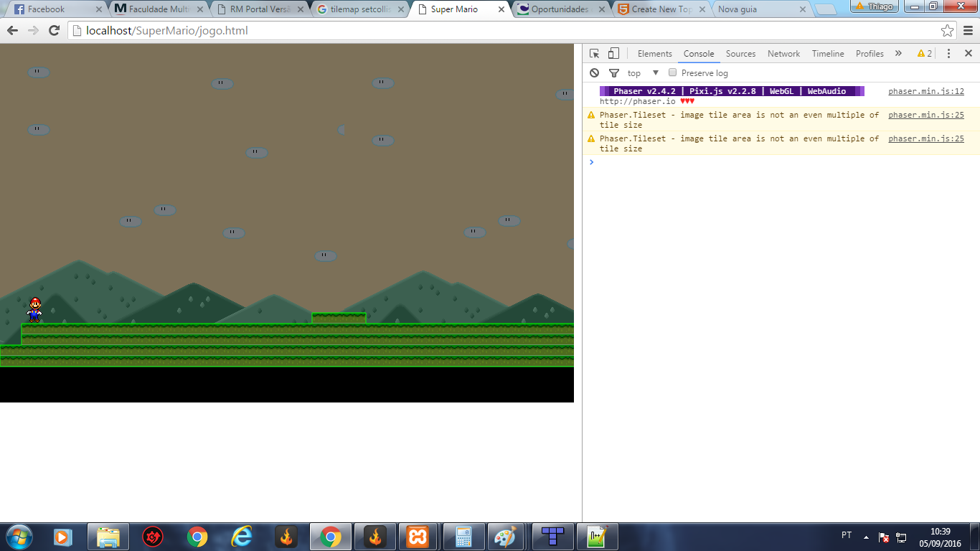This screenshot has width=980, height=551.
Task: Go back in browser history
Action: (12, 31)
